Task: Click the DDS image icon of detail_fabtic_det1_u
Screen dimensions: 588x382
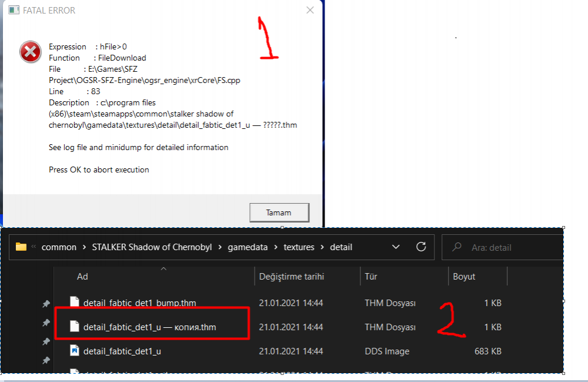Action: tap(75, 350)
